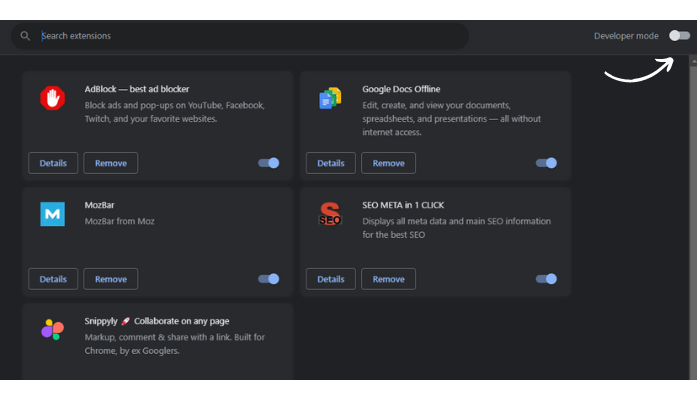Open Details for MozBar

point(53,279)
